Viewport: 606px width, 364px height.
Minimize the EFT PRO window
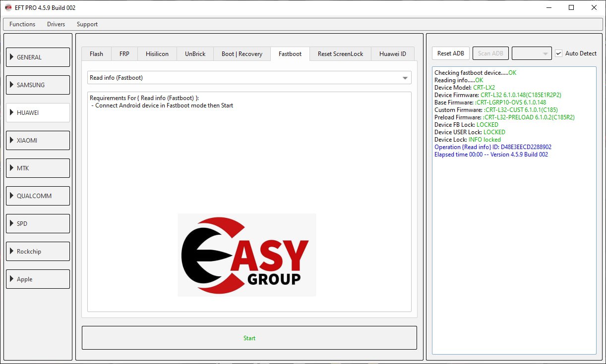click(549, 7)
